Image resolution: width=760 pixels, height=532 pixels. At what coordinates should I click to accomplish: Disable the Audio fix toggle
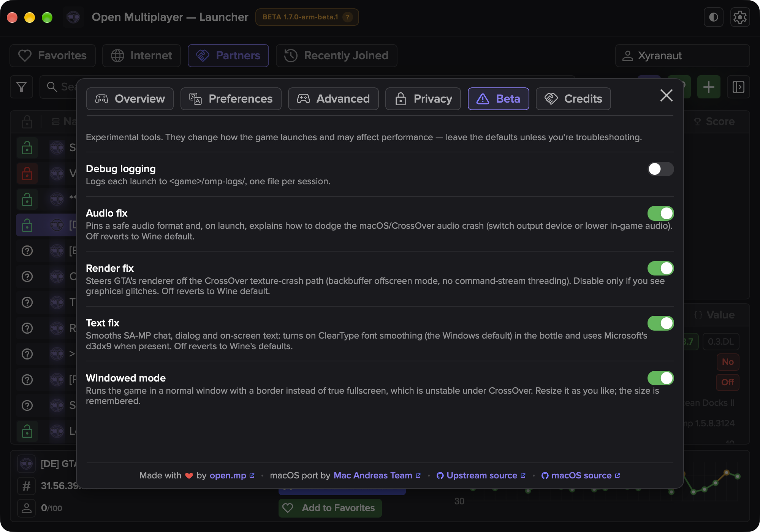tap(660, 214)
